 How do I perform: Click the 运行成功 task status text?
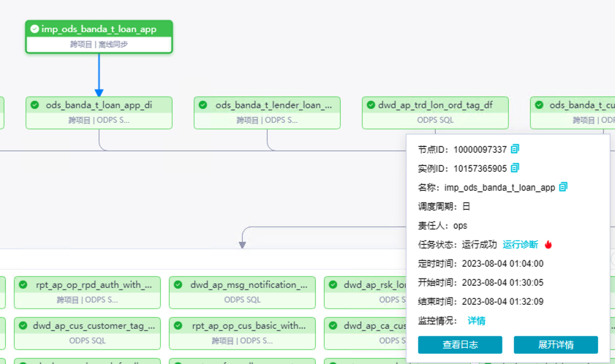[x=479, y=245]
